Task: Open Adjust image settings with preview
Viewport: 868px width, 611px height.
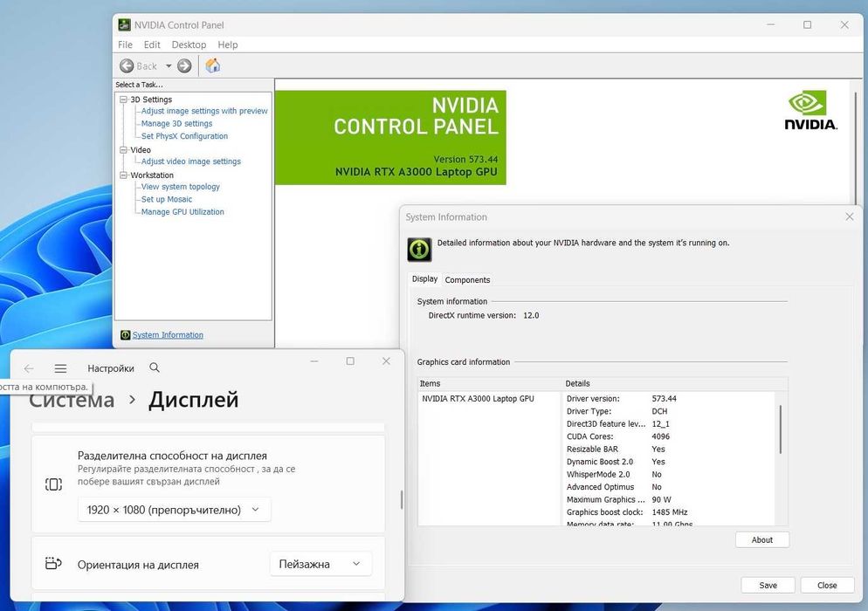Action: tap(204, 111)
